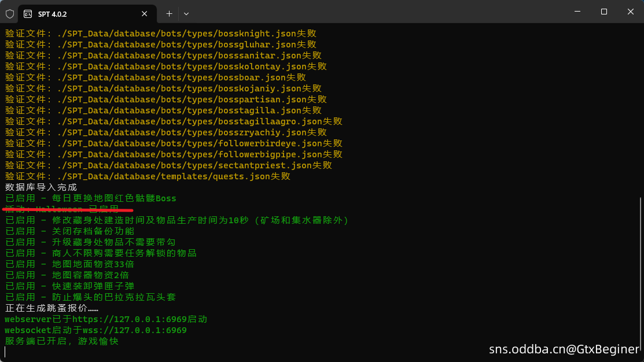
Task: Click the 服务端已开启 message line
Action: point(61,341)
